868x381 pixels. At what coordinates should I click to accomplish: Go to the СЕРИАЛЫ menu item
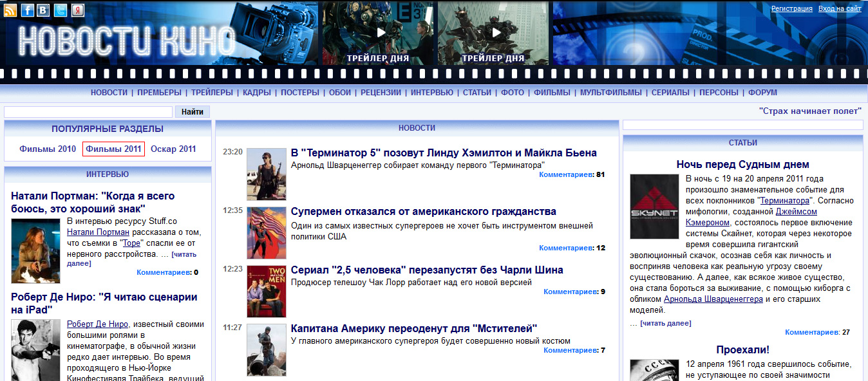click(x=670, y=93)
